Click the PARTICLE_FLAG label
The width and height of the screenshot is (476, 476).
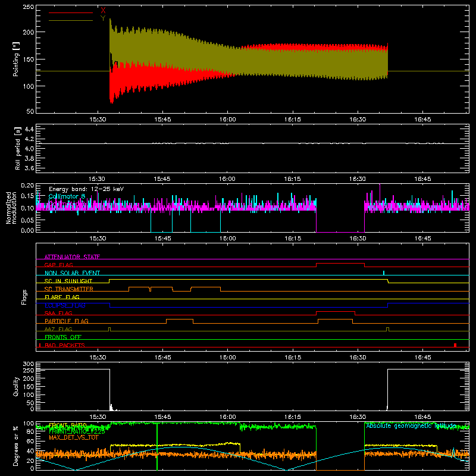pos(67,321)
